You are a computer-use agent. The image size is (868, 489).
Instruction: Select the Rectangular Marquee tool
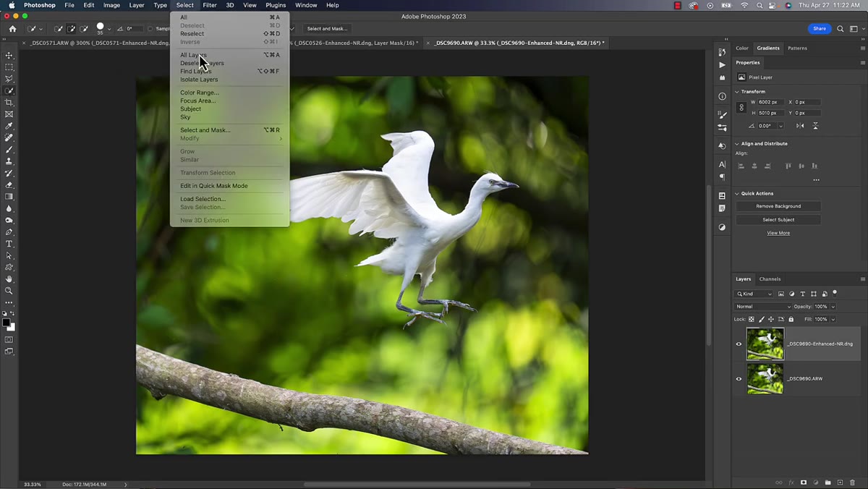[9, 67]
